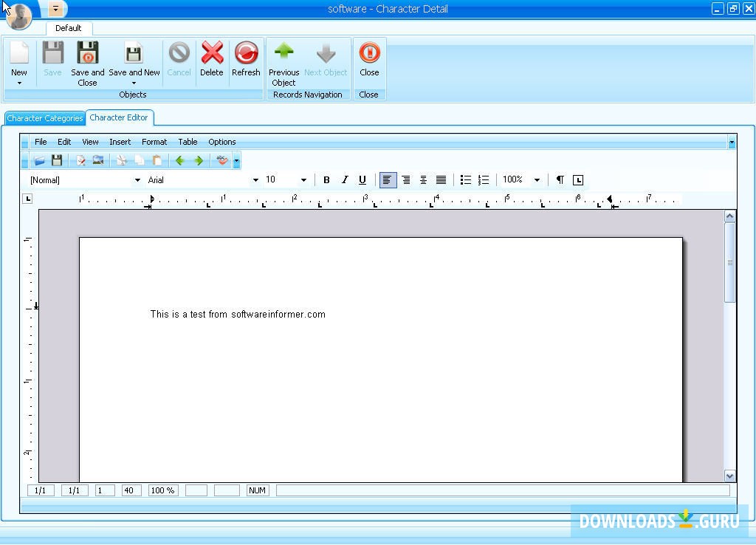Click the vertical scrollbar up arrow
The image size is (756, 545).
[730, 216]
